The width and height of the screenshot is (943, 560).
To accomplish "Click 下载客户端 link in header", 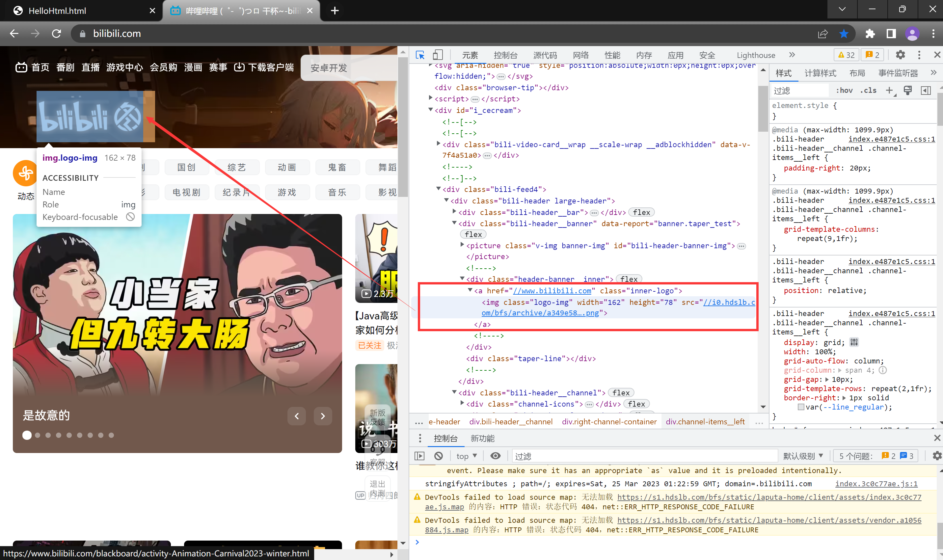I will coord(264,67).
